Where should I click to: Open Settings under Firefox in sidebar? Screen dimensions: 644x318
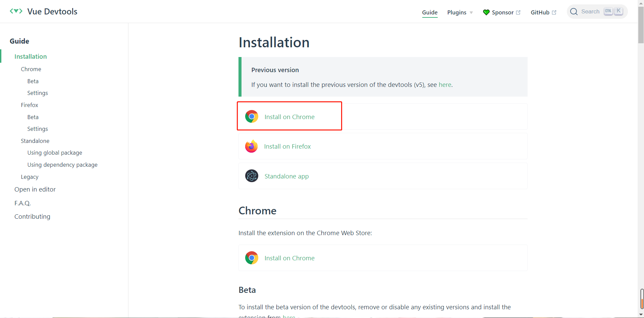click(x=38, y=129)
